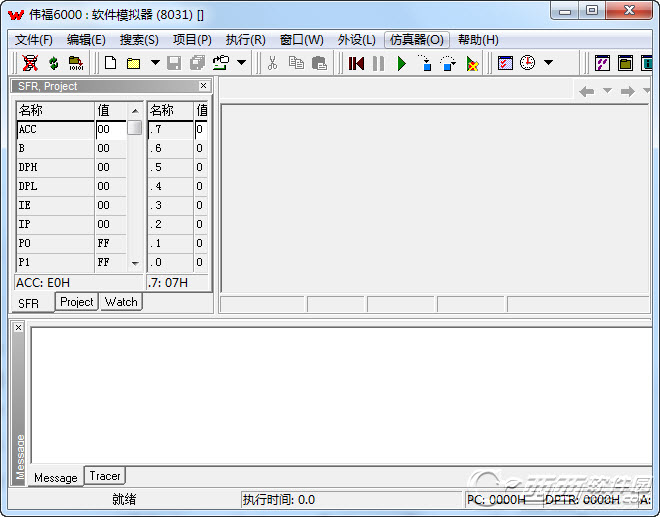
Task: Open the Tracer tab in bottom panel
Action: (105, 477)
